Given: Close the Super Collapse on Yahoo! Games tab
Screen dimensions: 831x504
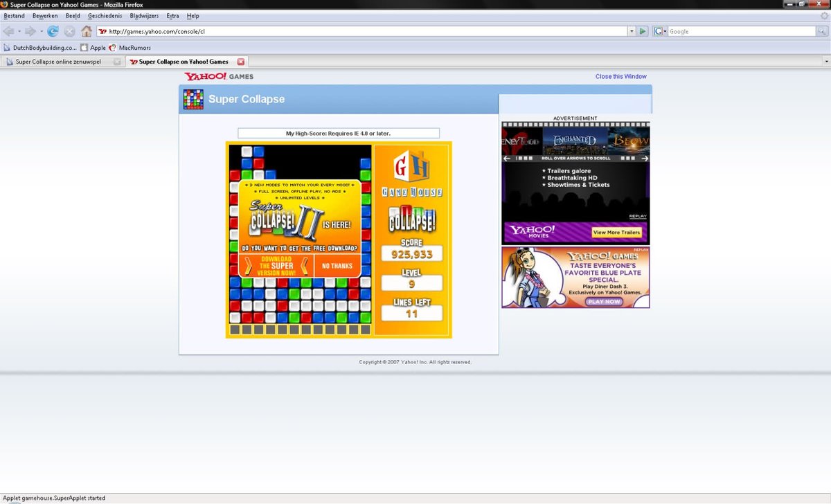Looking at the screenshot, I should point(241,62).
